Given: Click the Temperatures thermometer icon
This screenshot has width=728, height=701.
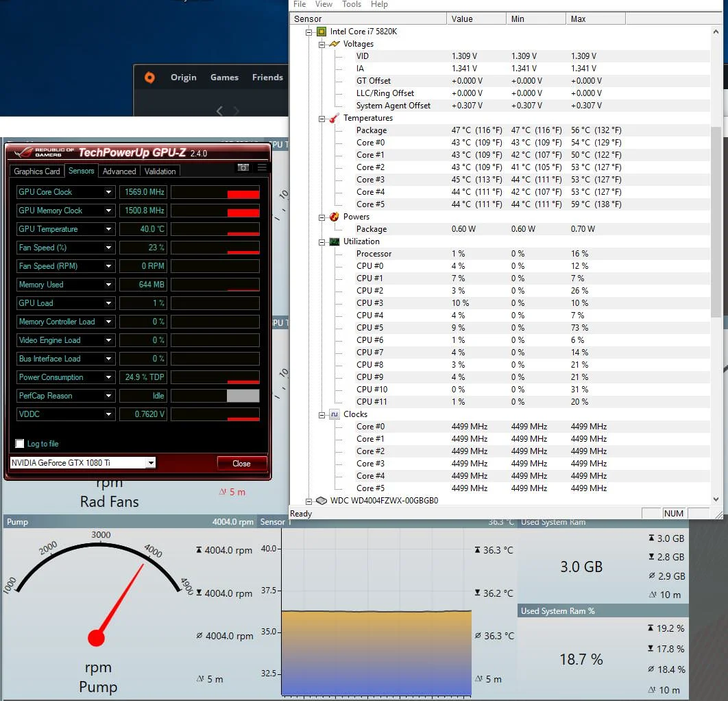Looking at the screenshot, I should pos(335,118).
